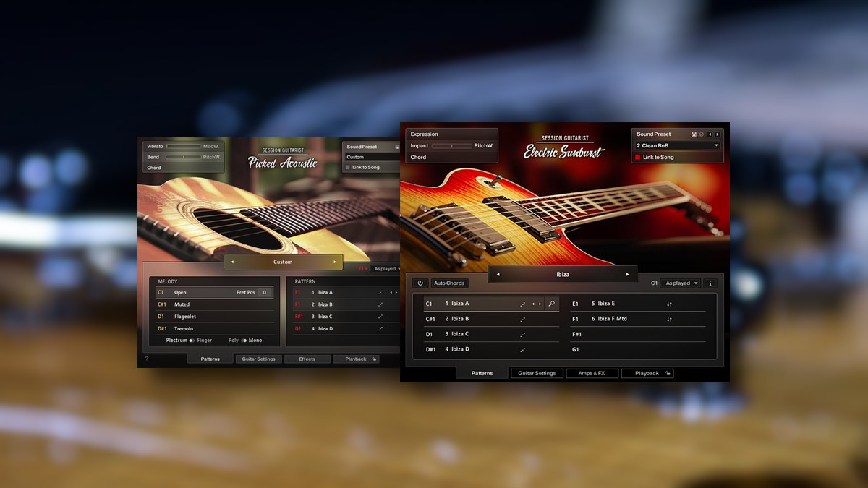This screenshot has height=488, width=868.
Task: Open the Custom song selector in Picked Acoustic
Action: pos(283,262)
